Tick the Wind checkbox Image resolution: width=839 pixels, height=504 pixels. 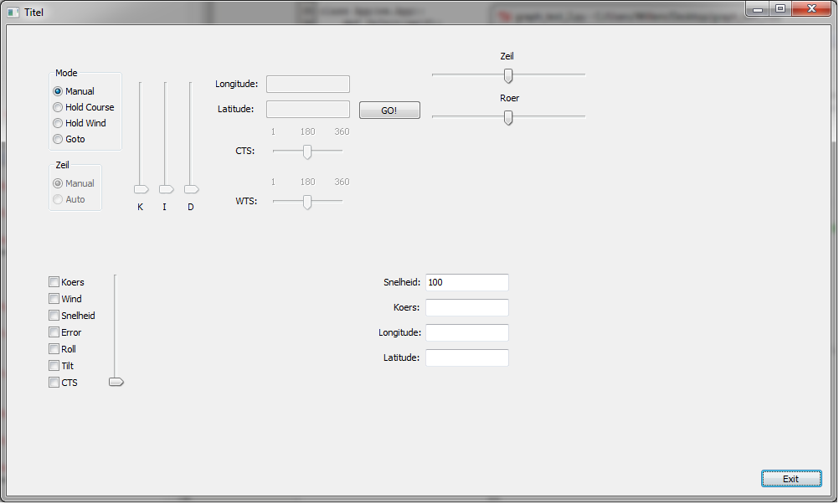point(54,299)
